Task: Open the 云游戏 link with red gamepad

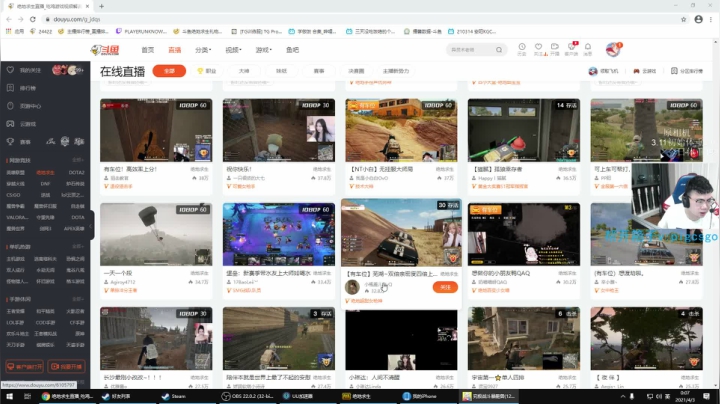Action: (x=645, y=71)
